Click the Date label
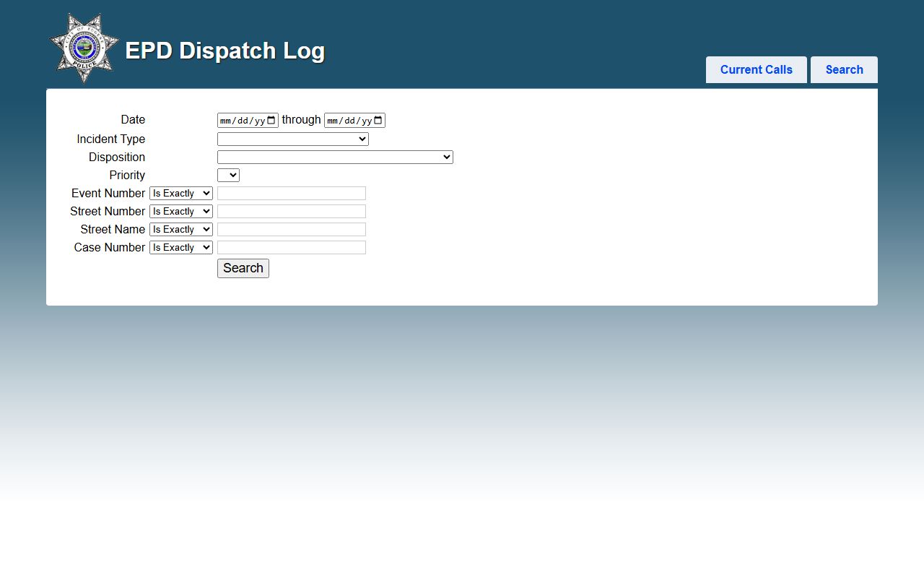 (x=133, y=120)
